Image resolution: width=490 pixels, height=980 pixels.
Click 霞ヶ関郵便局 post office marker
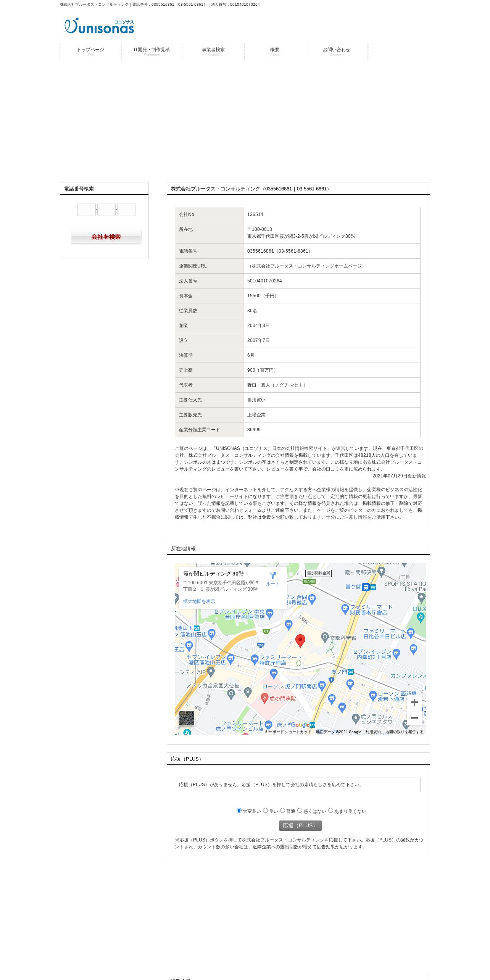(381, 571)
